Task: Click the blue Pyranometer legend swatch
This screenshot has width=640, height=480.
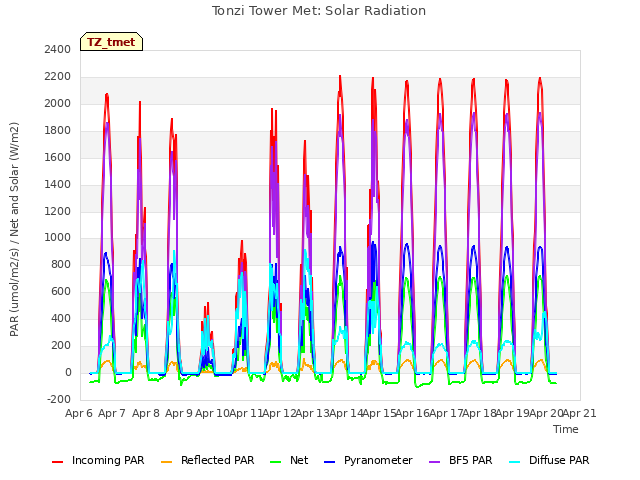Action: pos(329,462)
